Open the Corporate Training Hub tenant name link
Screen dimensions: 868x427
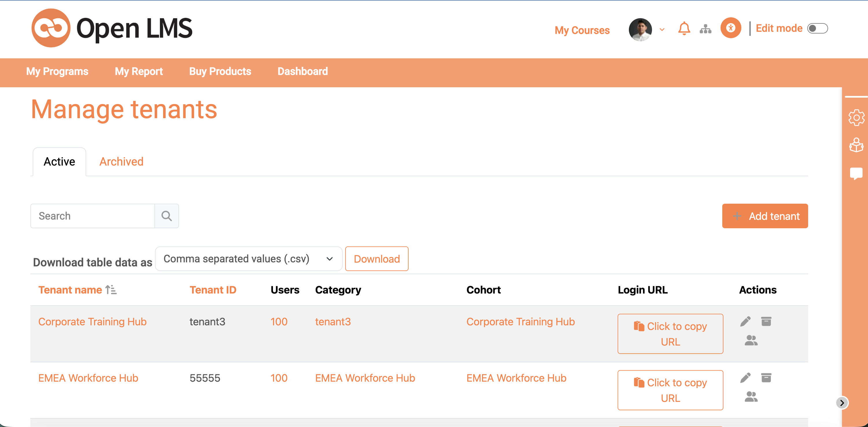(92, 322)
